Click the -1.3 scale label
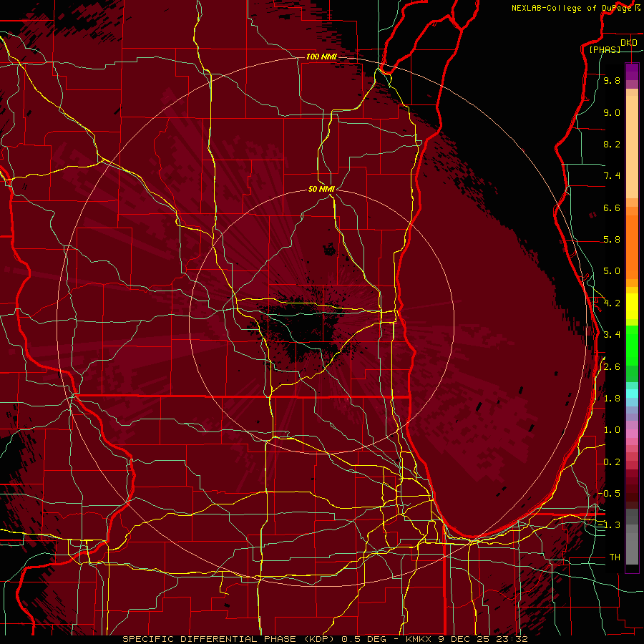Screen dimensions: 644x644 (609, 525)
